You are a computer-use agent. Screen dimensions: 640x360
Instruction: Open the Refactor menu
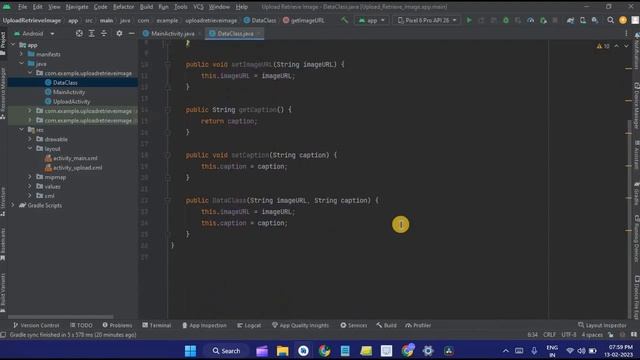[x=123, y=7]
